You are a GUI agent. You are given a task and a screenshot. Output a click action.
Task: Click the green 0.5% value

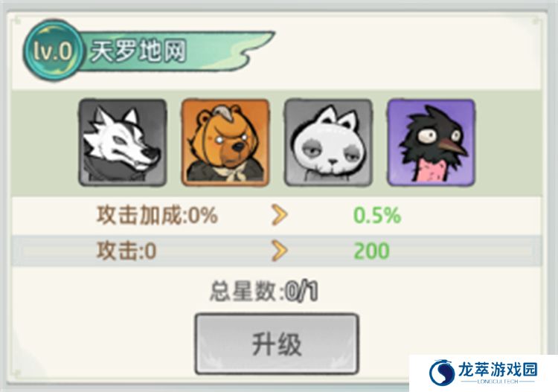tap(377, 216)
